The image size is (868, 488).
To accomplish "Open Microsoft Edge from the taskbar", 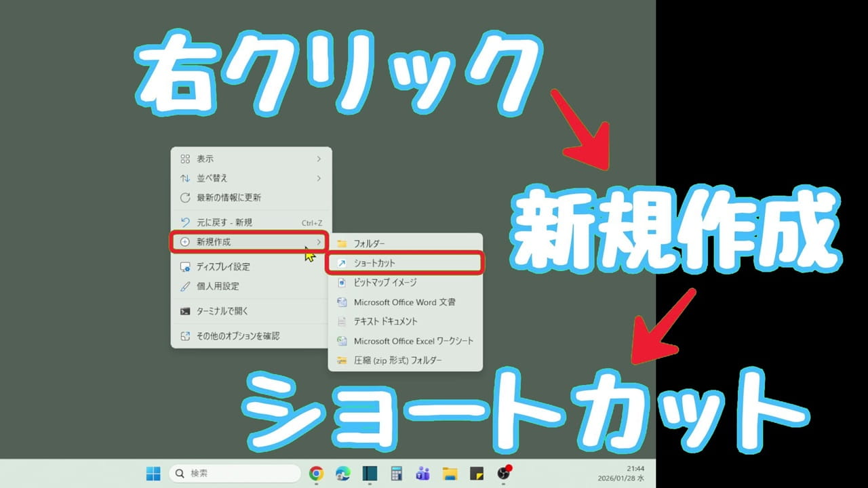I will point(342,473).
